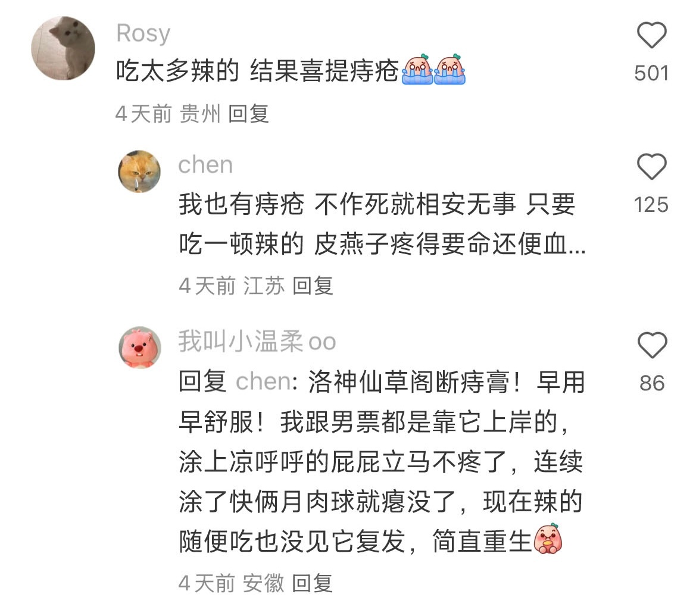Reply to Rosy's comment via 回复
Screen dimensions: 696x616
pos(249,114)
